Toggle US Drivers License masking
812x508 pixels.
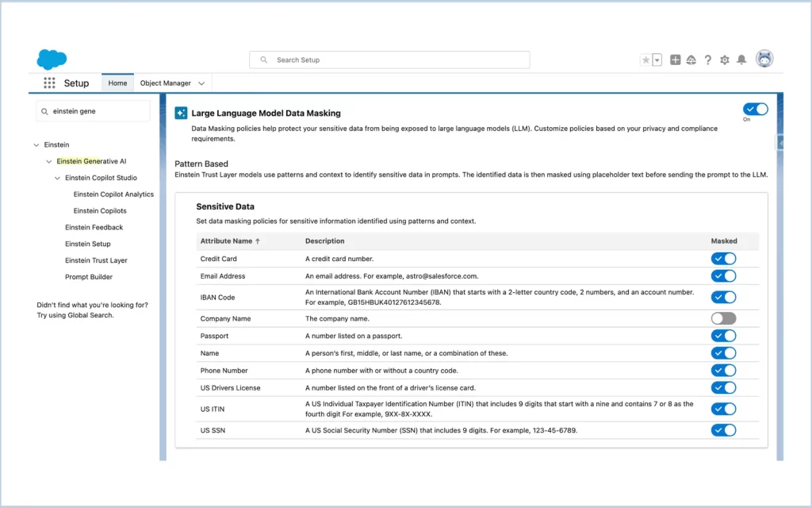[x=723, y=387]
